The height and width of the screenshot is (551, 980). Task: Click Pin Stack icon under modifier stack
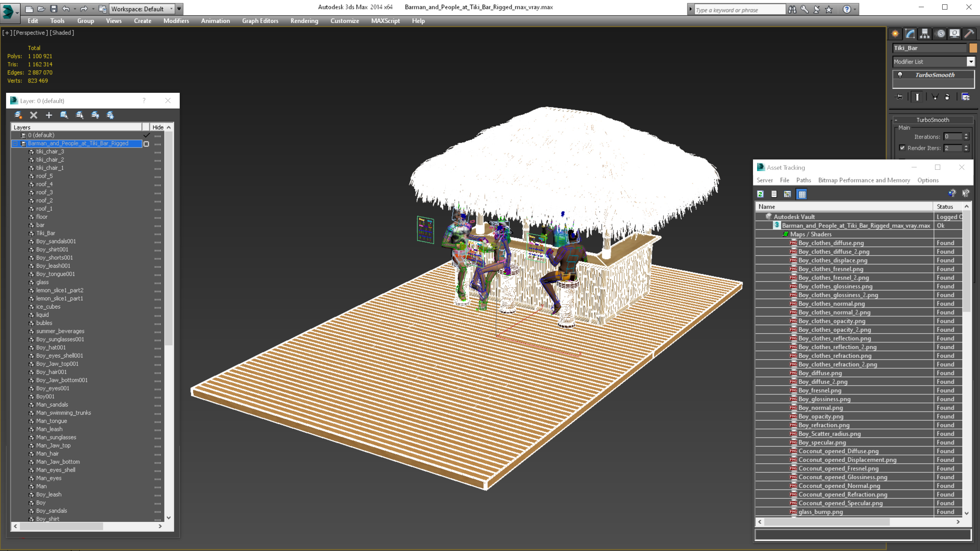(x=899, y=97)
